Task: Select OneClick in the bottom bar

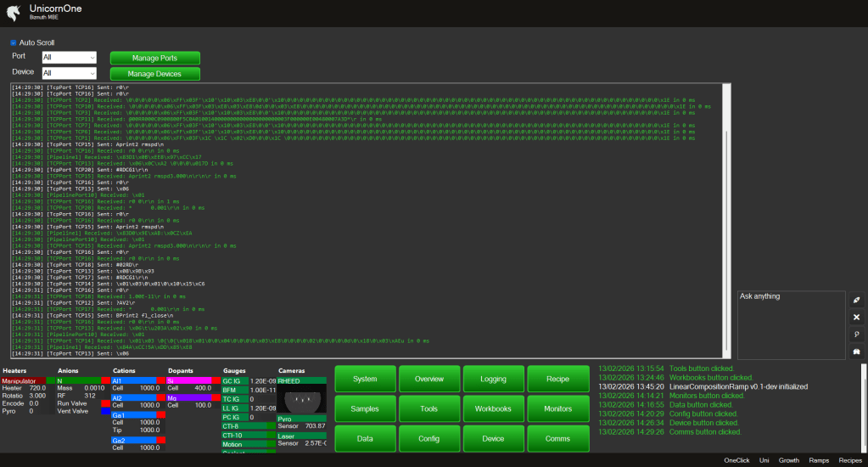Action: coord(736,460)
